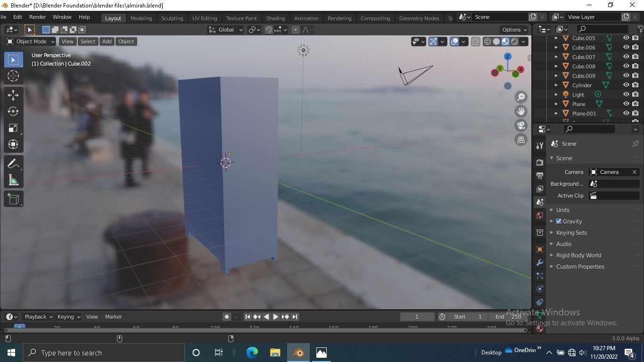The image size is (644, 362).
Task: Open the Marker menu in the timeline
Action: click(x=113, y=317)
